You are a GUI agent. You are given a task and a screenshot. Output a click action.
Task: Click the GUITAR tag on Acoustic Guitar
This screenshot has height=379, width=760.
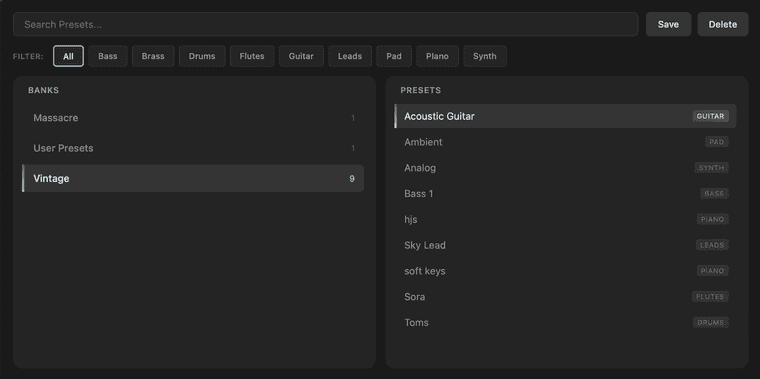710,116
